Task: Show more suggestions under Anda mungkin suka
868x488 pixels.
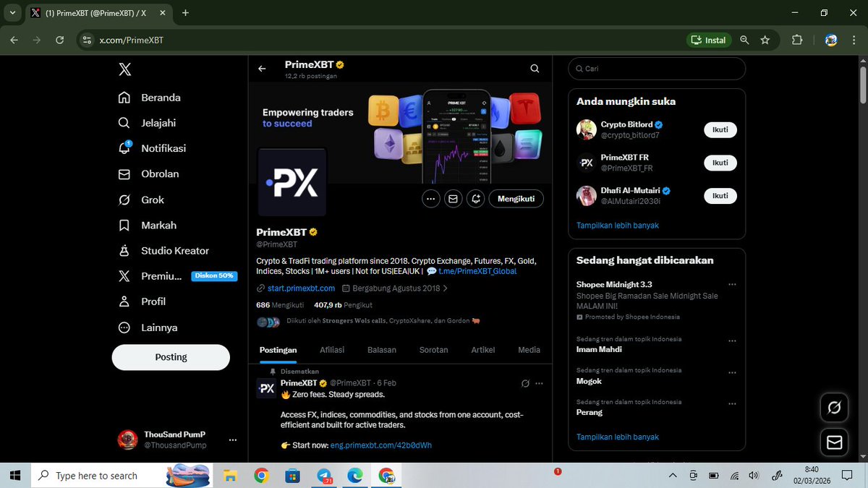Action: [618, 226]
